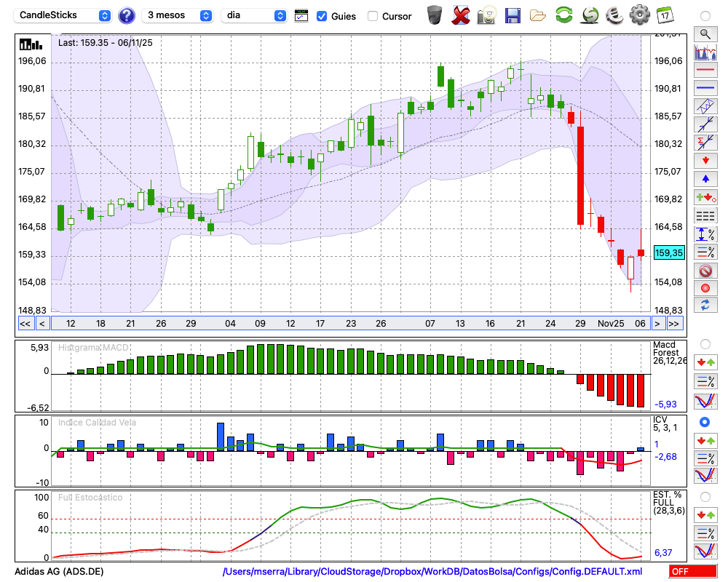Take a chart snapshot with the camera icon
Screen dimensions: 728x582
point(486,15)
